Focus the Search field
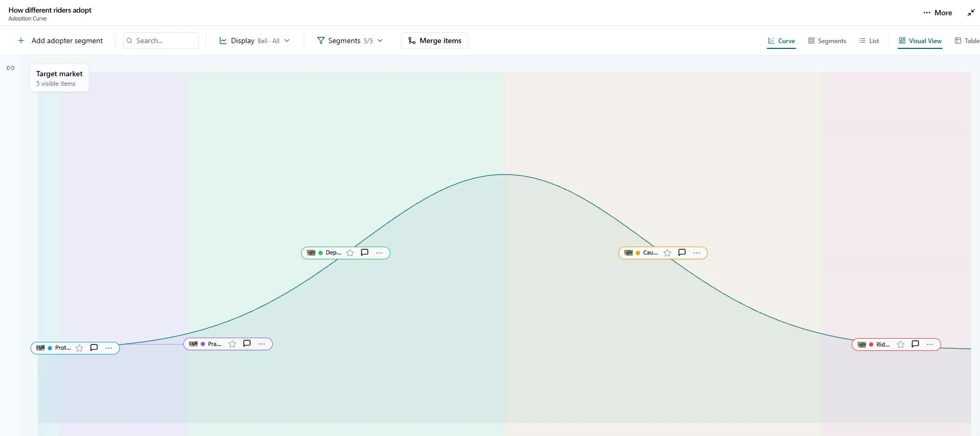The height and width of the screenshot is (436, 980). point(161,40)
